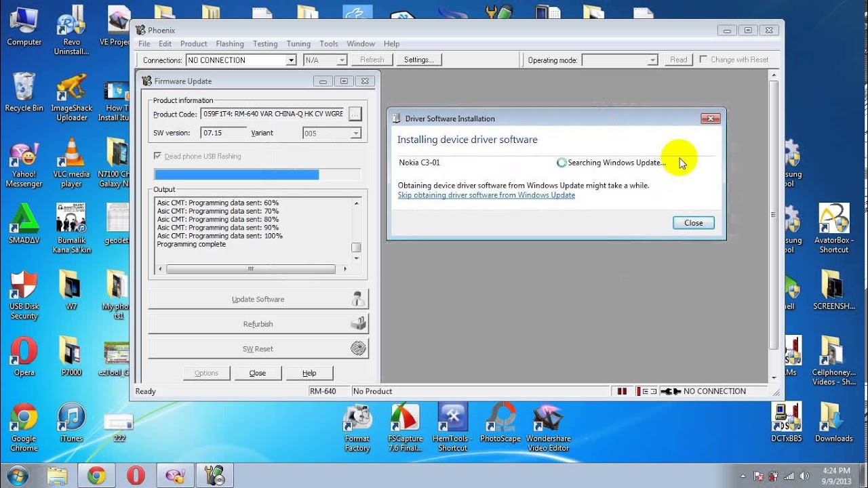
Task: Open the Window menu
Action: pos(361,43)
